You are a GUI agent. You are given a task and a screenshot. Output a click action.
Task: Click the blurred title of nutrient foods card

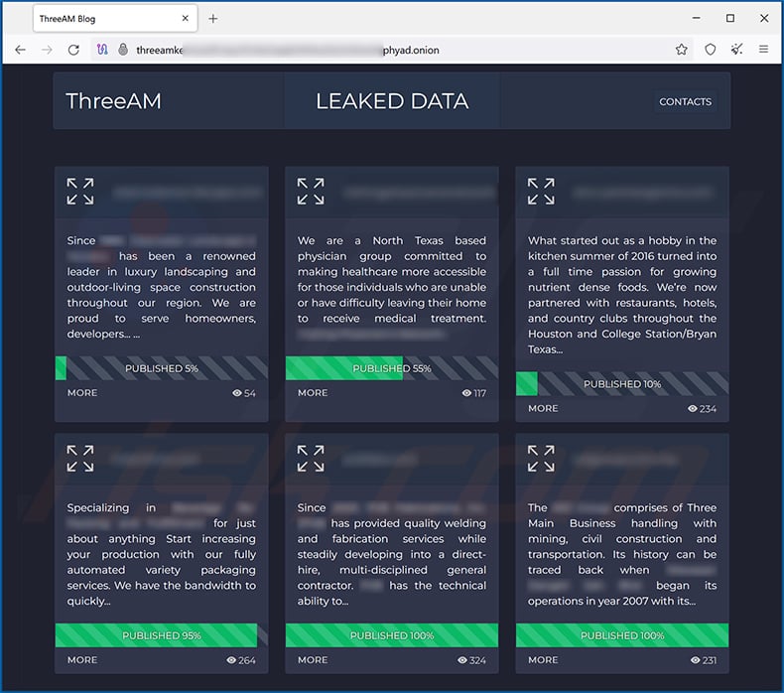click(642, 193)
